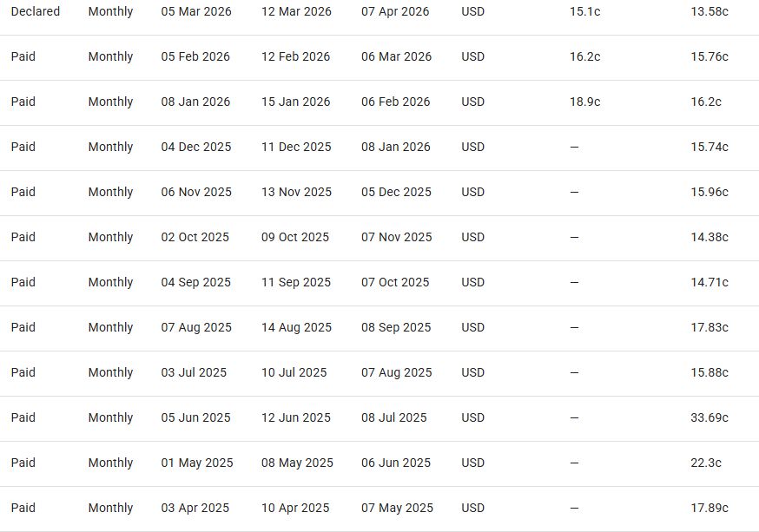Select the 06 Jun 2025 payment date
Viewport: 759px width, 532px height.
click(x=396, y=463)
